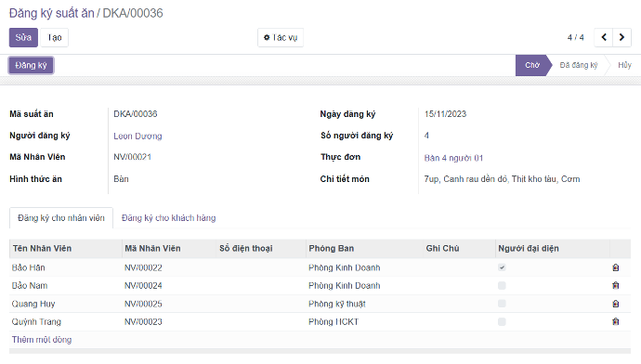The height and width of the screenshot is (364, 641).
Task: Toggle representative checkbox for Bảo Hân
Action: click(502, 267)
